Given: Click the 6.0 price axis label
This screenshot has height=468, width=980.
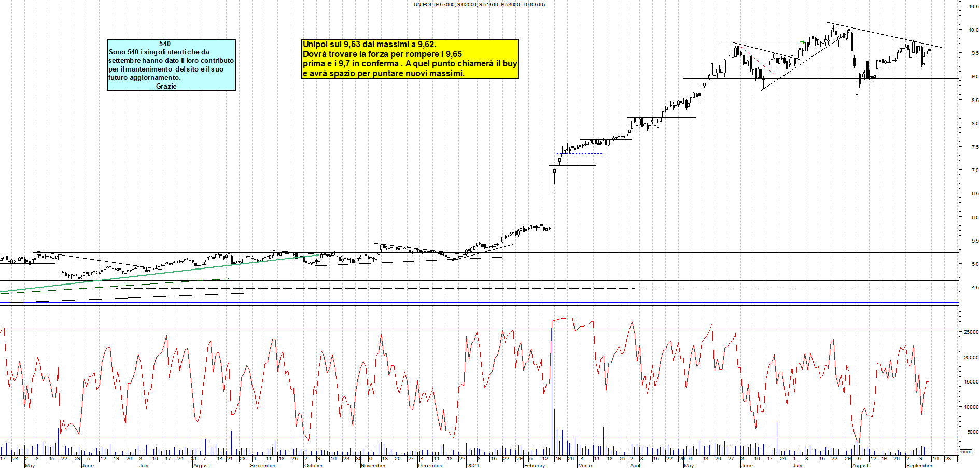Looking at the screenshot, I should (975, 217).
